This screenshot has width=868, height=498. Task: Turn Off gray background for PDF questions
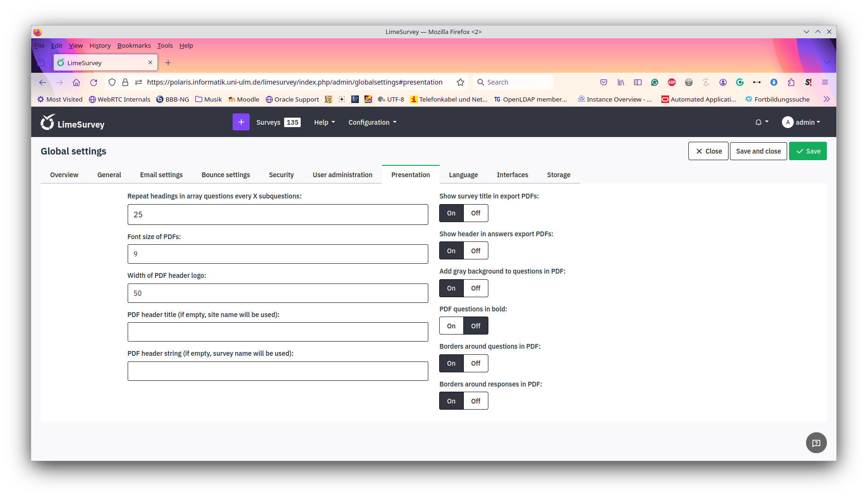(x=476, y=288)
